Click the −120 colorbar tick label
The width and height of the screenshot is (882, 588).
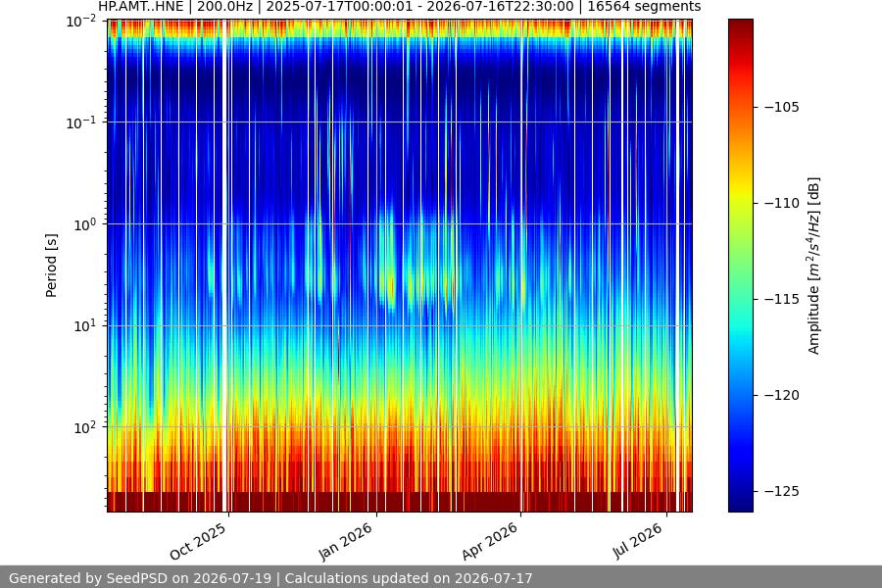[x=782, y=396]
